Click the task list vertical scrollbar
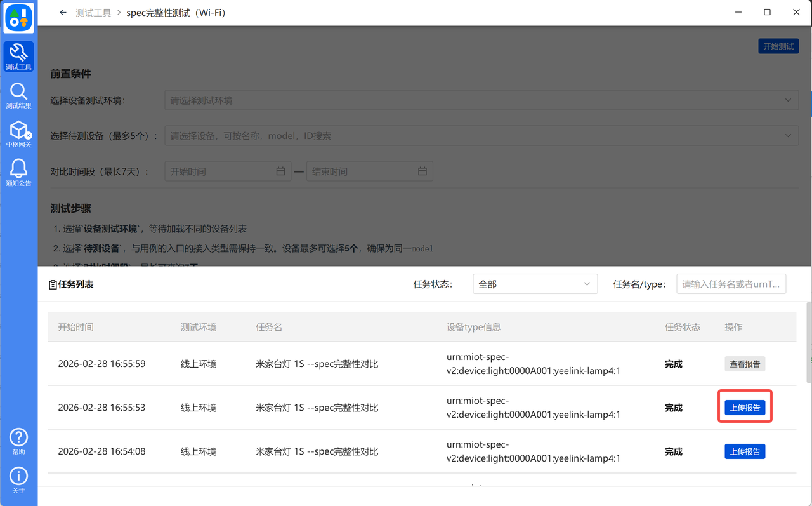The height and width of the screenshot is (506, 812). pyautogui.click(x=808, y=342)
